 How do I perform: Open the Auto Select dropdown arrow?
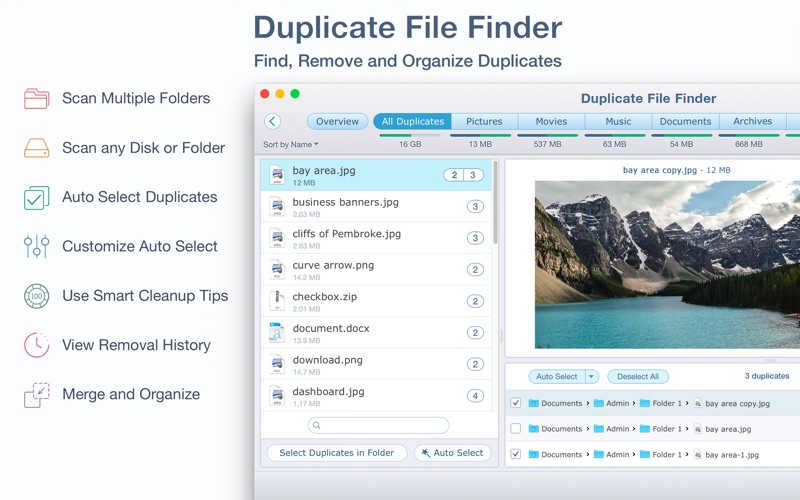point(591,377)
